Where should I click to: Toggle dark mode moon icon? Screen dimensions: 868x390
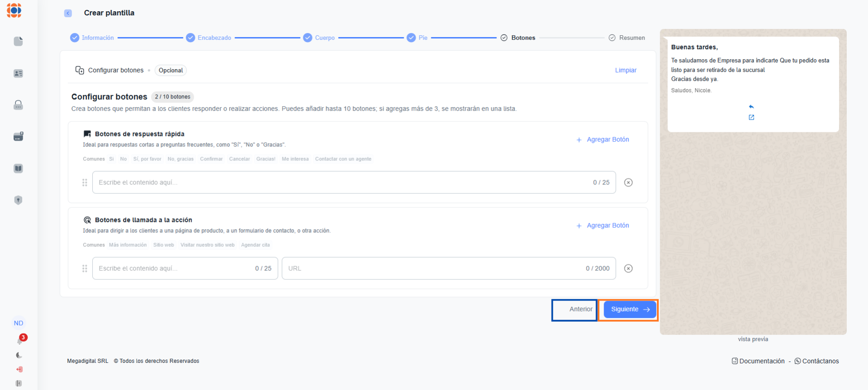19,355
